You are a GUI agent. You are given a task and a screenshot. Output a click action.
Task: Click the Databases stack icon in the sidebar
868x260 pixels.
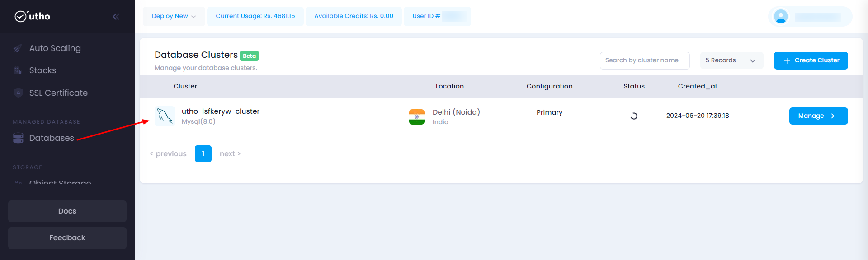pyautogui.click(x=18, y=138)
